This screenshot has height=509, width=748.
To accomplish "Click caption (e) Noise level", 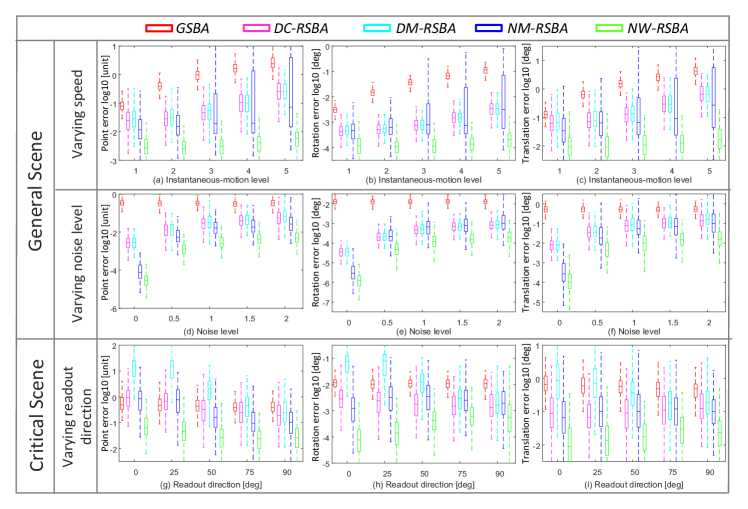I will [x=423, y=331].
